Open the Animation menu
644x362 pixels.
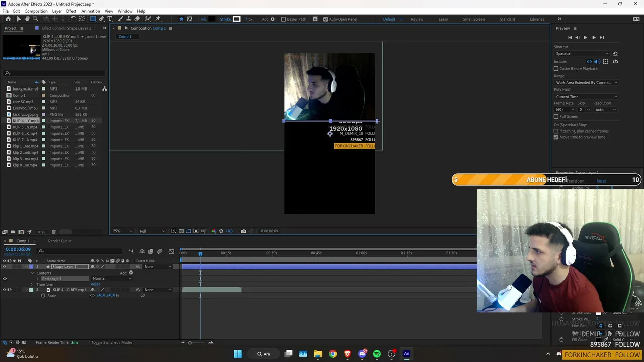[x=90, y=11]
